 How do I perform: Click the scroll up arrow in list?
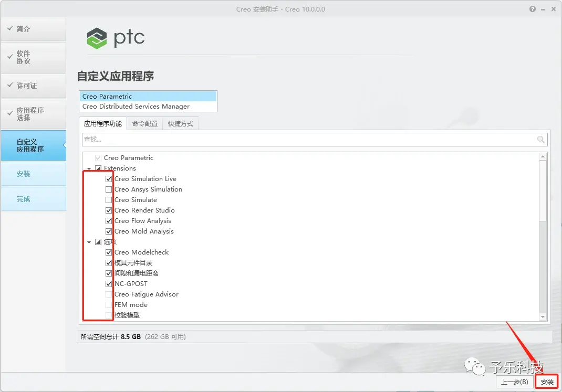tap(543, 157)
